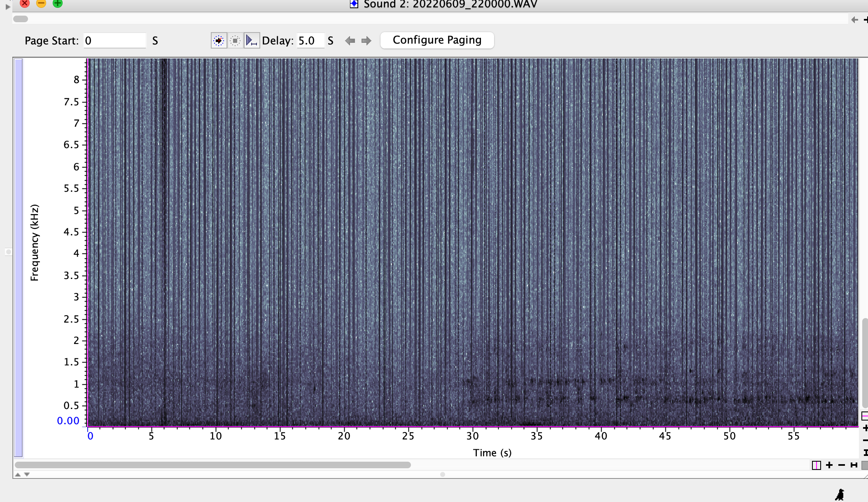The height and width of the screenshot is (502, 868).
Task: Click the down triangle below the view
Action: tap(27, 474)
